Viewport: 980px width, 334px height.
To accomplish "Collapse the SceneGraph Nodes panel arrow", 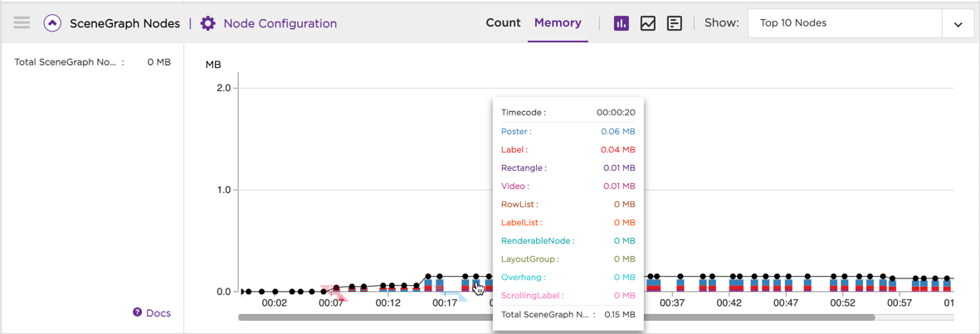I will (x=52, y=24).
